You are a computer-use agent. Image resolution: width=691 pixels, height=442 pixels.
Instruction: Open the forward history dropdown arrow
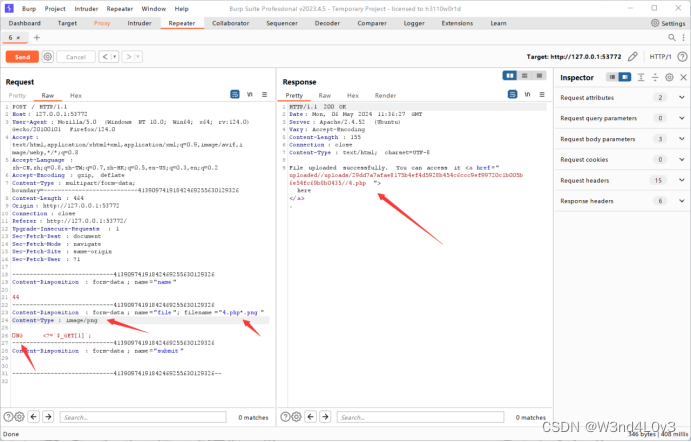click(x=138, y=57)
